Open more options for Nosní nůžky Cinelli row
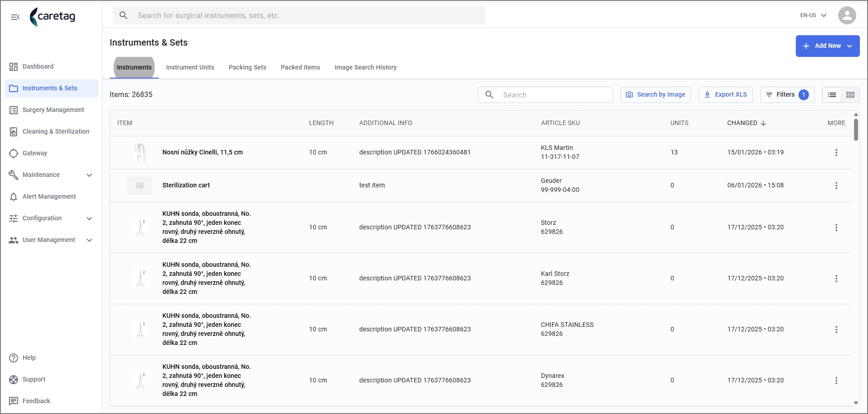Viewport: 868px width, 414px height. click(x=836, y=153)
